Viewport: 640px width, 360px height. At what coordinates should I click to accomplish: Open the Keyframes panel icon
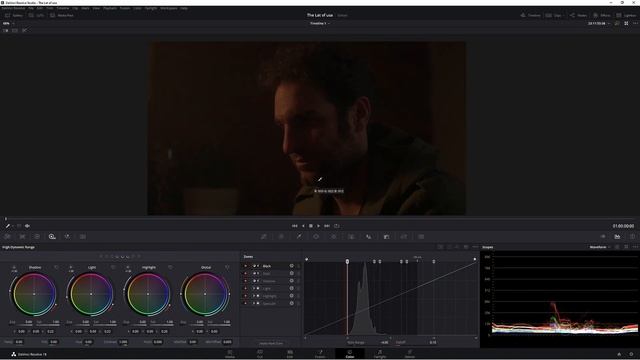[603, 237]
